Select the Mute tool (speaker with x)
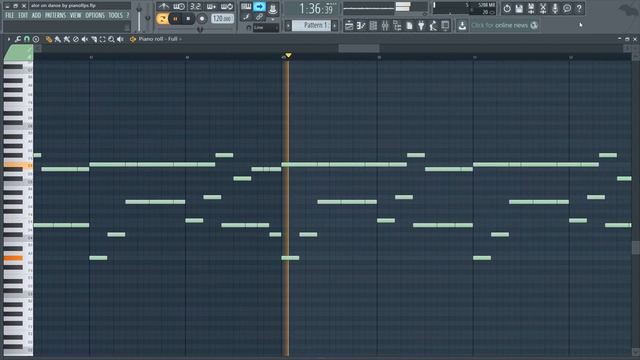This screenshot has height=360, width=640. (x=84, y=39)
